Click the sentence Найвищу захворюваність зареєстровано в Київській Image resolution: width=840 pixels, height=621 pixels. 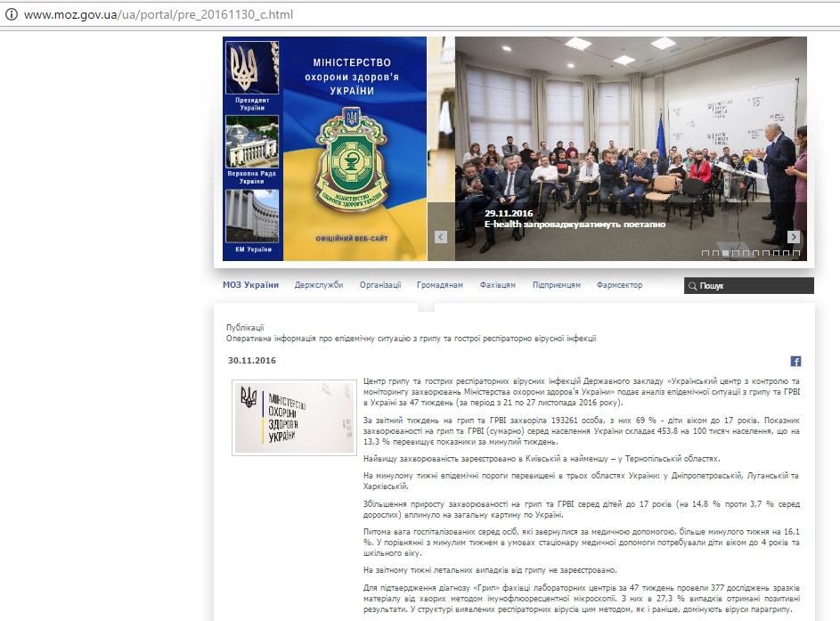542,459
